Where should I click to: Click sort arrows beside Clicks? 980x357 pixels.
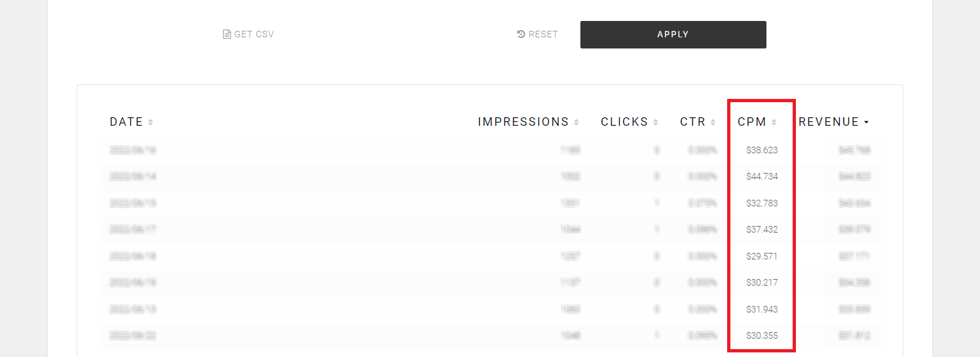(x=656, y=122)
